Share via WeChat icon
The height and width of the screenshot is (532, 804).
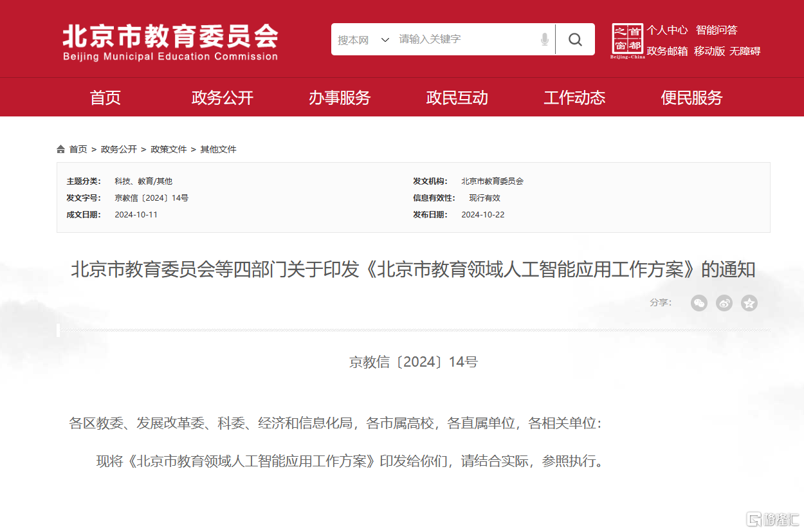699,303
